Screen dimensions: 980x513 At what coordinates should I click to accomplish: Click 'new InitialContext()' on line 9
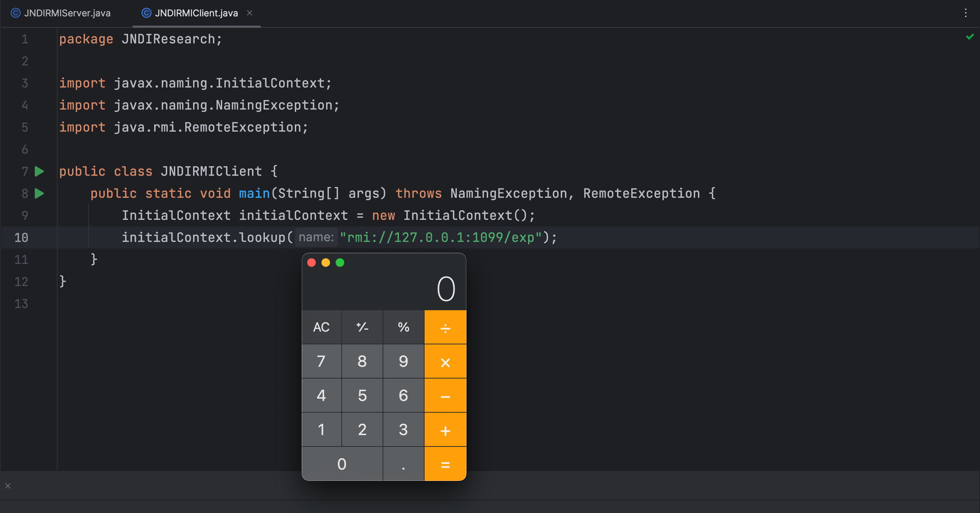pyautogui.click(x=450, y=215)
